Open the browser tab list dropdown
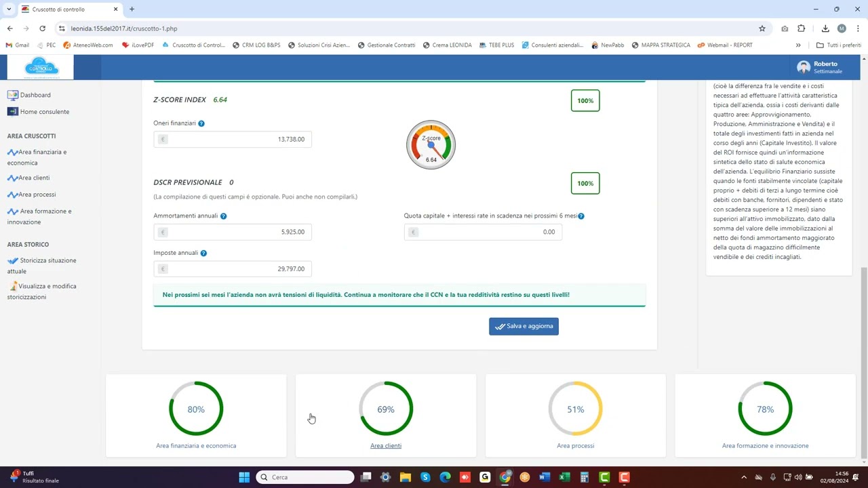This screenshot has width=868, height=488. click(x=9, y=9)
